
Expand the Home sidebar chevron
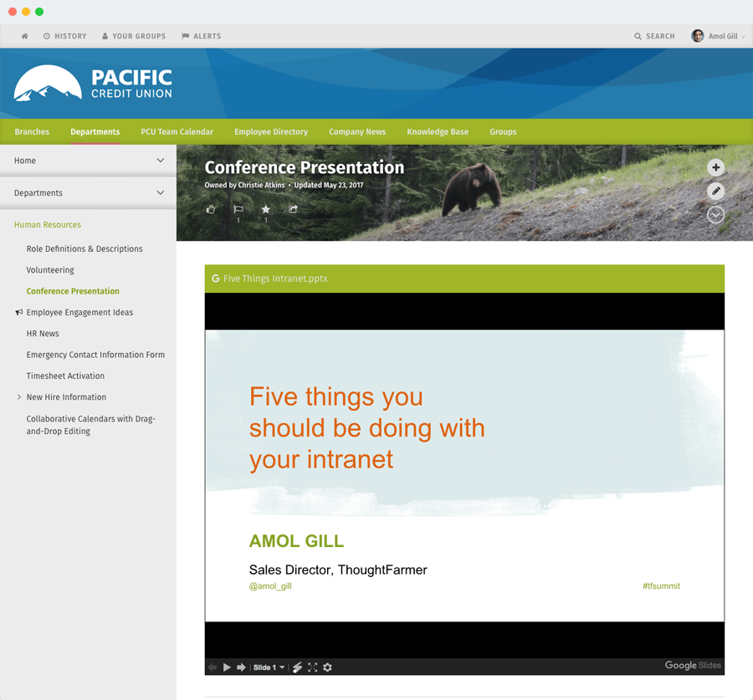(x=161, y=161)
